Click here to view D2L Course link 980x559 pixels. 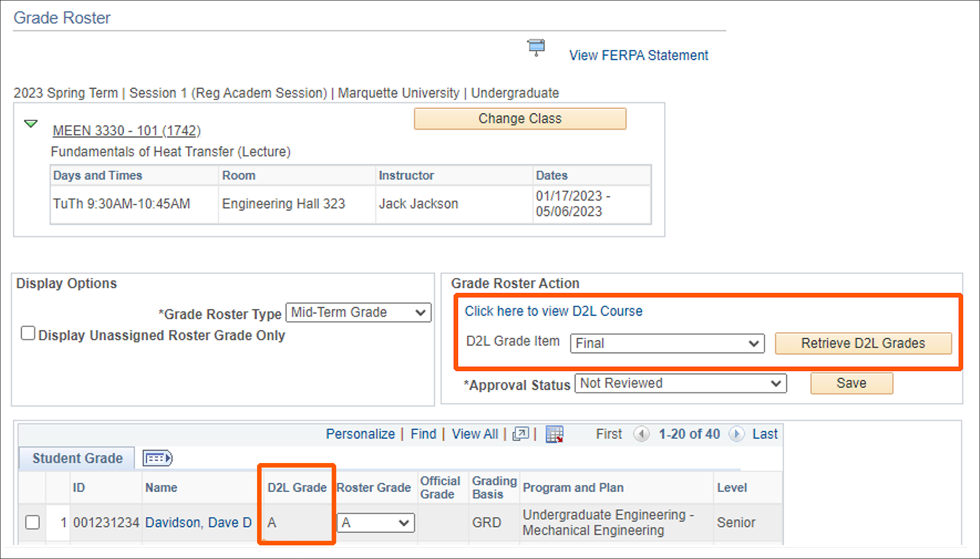(553, 311)
